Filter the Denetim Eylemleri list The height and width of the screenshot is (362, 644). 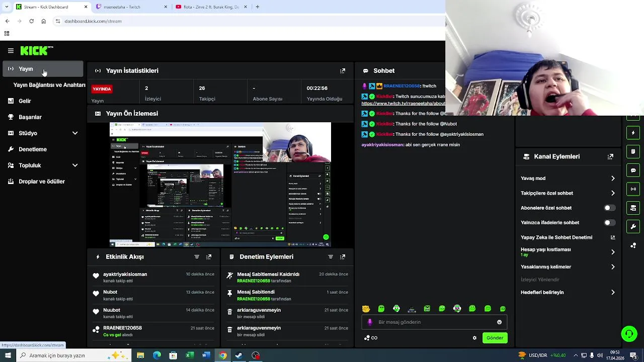(x=331, y=257)
